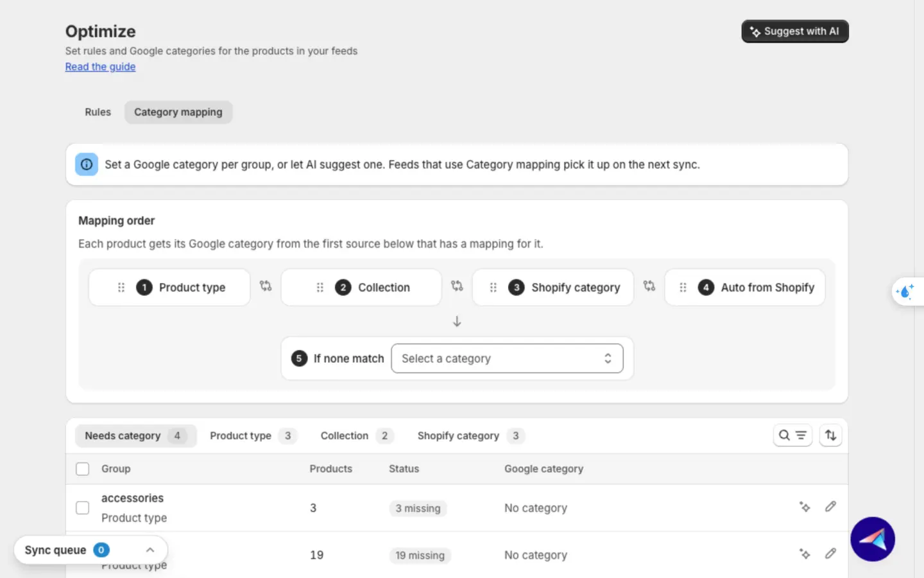Open the If none match category dropdown
924x578 pixels.
507,358
